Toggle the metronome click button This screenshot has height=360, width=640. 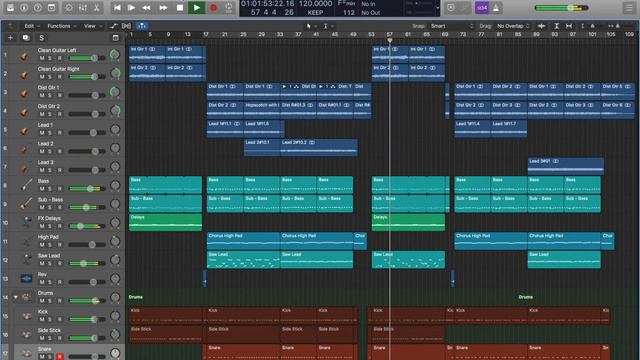tap(496, 8)
